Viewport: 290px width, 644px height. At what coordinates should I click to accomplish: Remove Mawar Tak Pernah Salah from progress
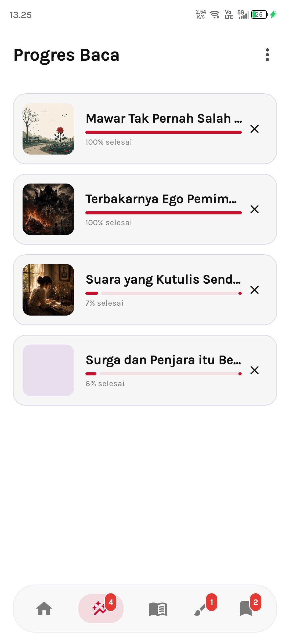[254, 129]
